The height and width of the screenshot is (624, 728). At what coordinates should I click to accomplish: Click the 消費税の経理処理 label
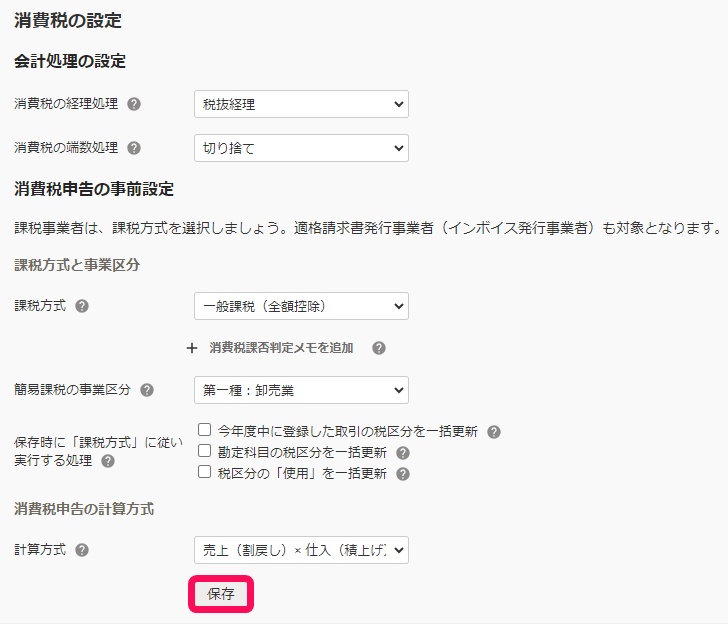click(x=66, y=104)
